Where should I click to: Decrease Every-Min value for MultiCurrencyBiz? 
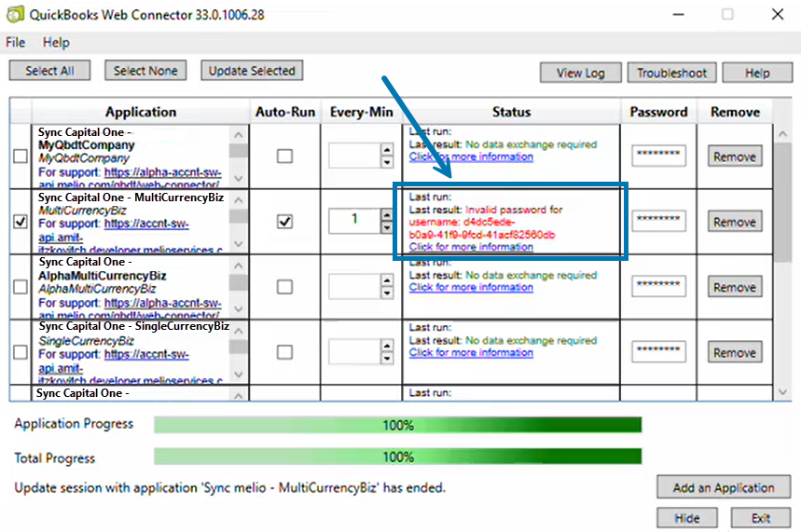[387, 228]
